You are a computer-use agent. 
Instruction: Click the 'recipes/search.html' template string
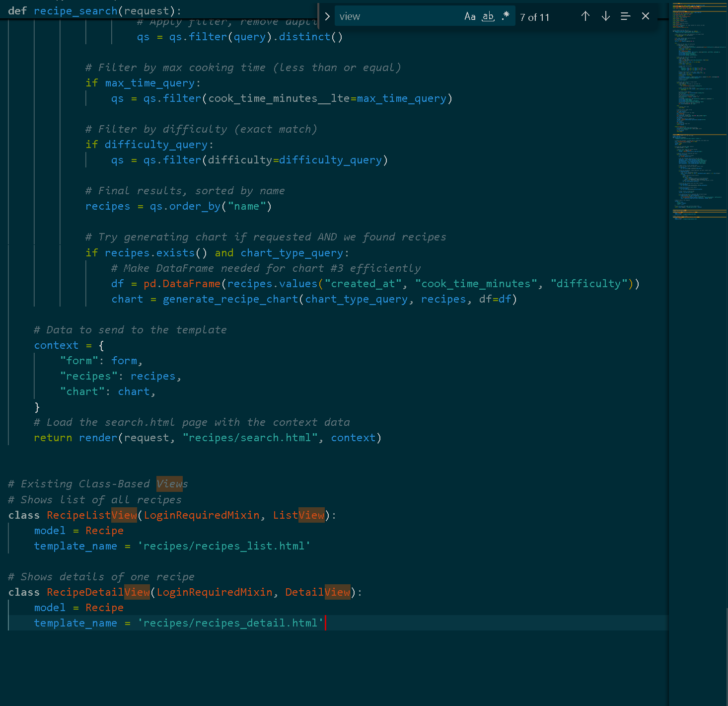250,438
